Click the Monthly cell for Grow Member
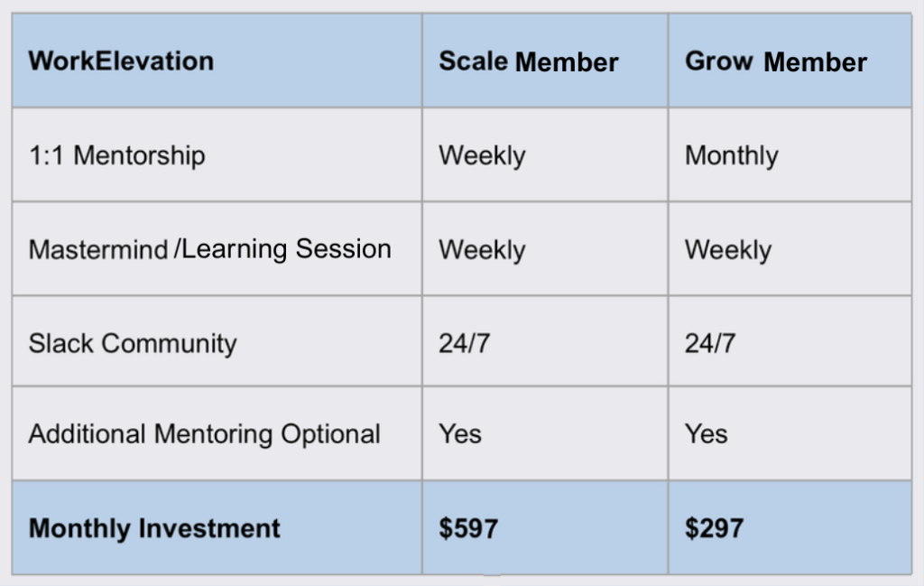Image resolution: width=924 pixels, height=586 pixels. pos(790,154)
